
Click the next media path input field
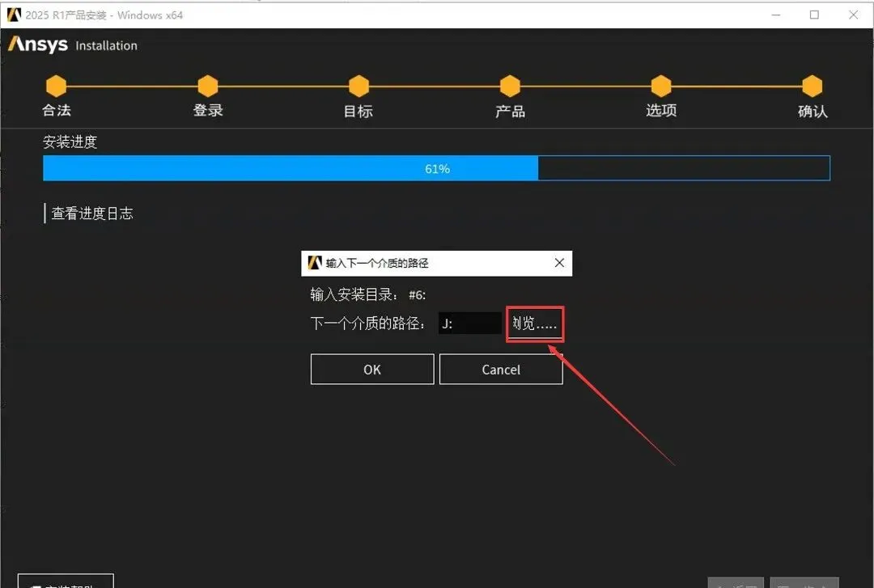tap(470, 324)
